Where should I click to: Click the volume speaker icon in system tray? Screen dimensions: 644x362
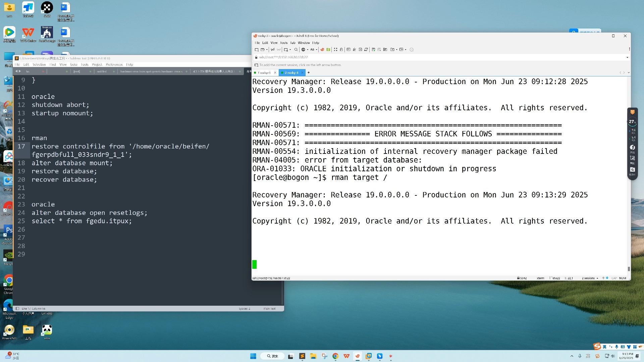click(x=613, y=356)
